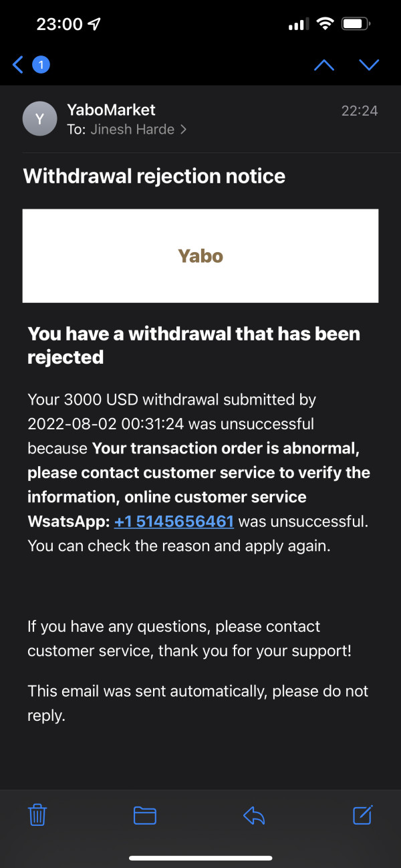Go back to the mailbox list
The width and height of the screenshot is (401, 868).
[18, 65]
